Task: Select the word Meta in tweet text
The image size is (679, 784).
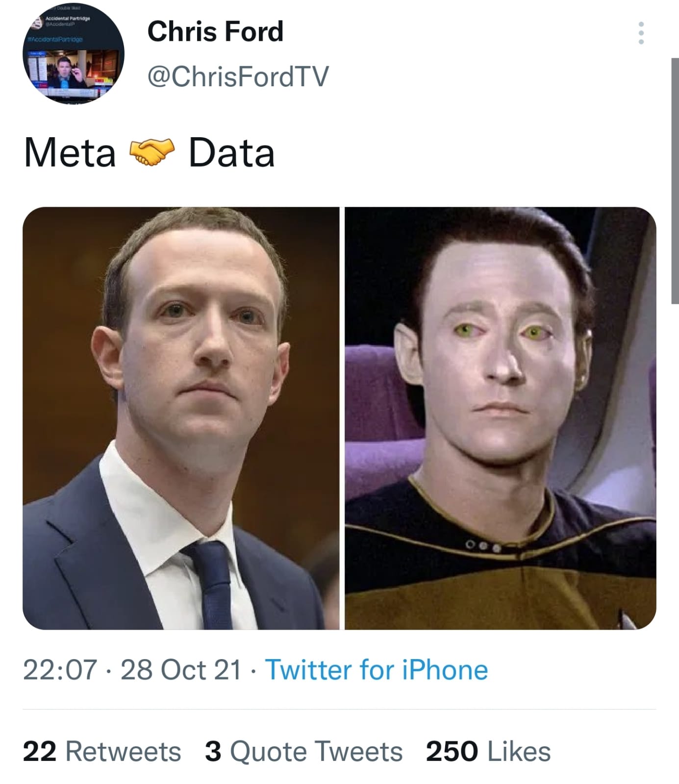Action: pos(70,152)
